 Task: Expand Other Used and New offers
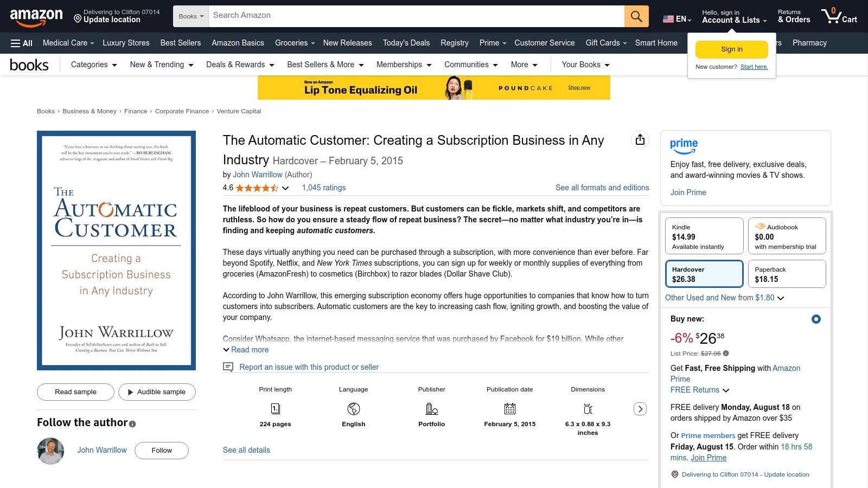725,298
